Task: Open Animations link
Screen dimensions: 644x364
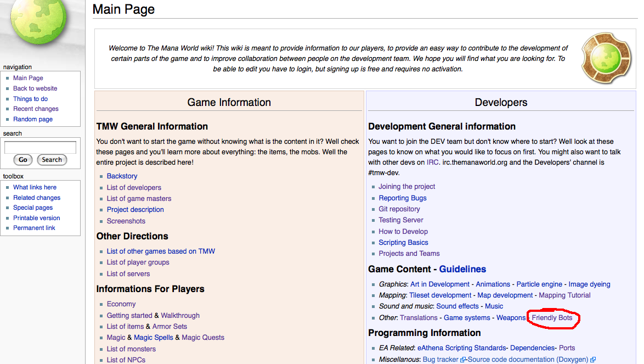Action: [493, 284]
